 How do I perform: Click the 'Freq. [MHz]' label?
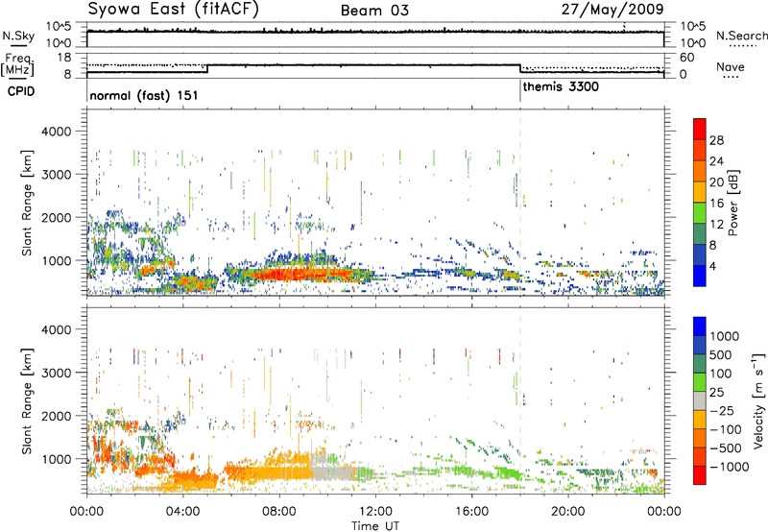coord(19,64)
